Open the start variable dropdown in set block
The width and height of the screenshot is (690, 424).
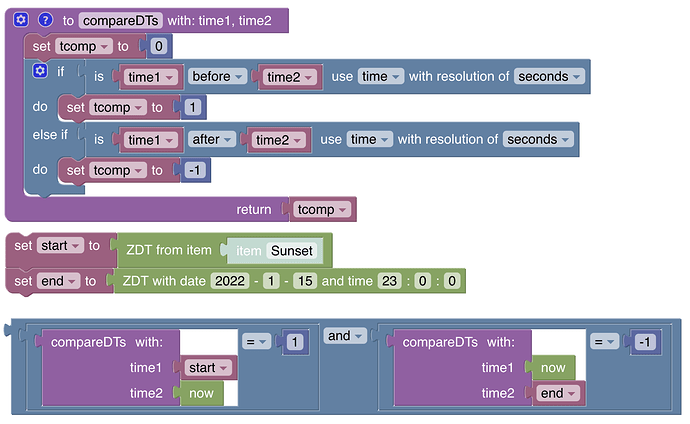pos(61,246)
